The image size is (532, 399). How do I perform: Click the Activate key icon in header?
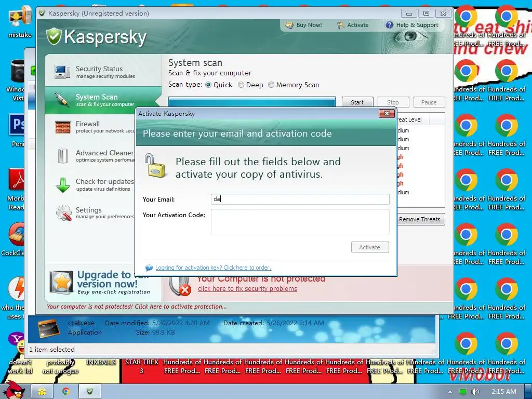(x=341, y=25)
